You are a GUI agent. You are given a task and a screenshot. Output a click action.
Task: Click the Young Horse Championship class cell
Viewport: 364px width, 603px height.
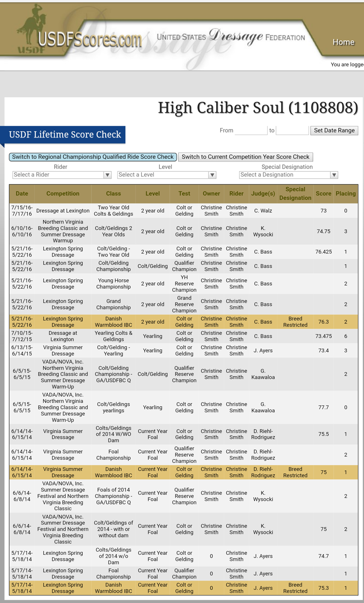pos(113,284)
